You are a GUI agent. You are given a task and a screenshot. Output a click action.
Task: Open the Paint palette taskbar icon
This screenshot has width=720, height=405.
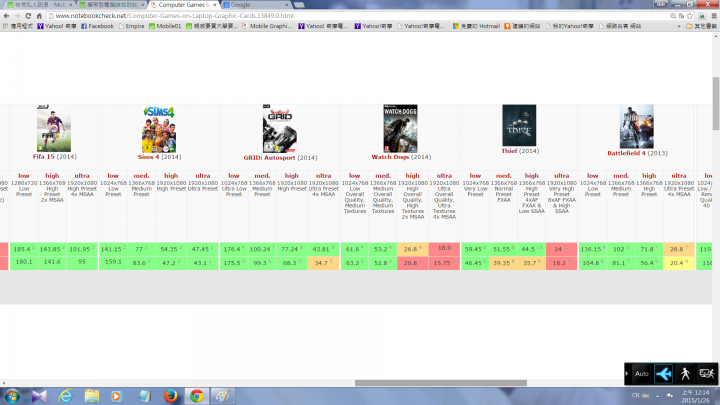click(223, 396)
